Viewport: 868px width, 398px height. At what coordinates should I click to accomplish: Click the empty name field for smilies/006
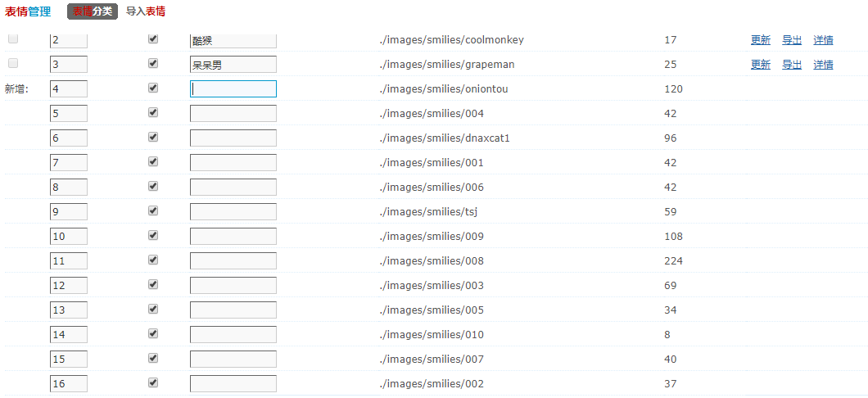click(233, 187)
